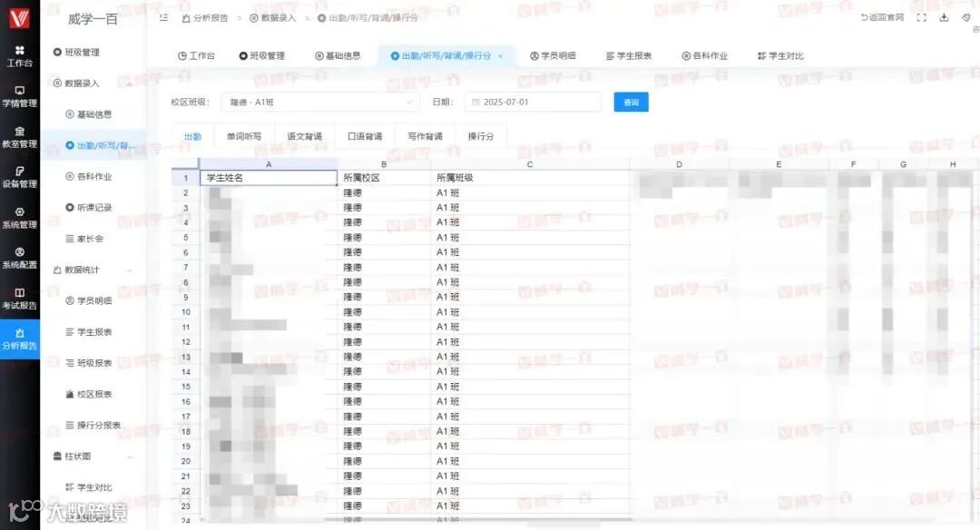Select spreadsheet column B header
The height and width of the screenshot is (530, 980).
[384, 164]
